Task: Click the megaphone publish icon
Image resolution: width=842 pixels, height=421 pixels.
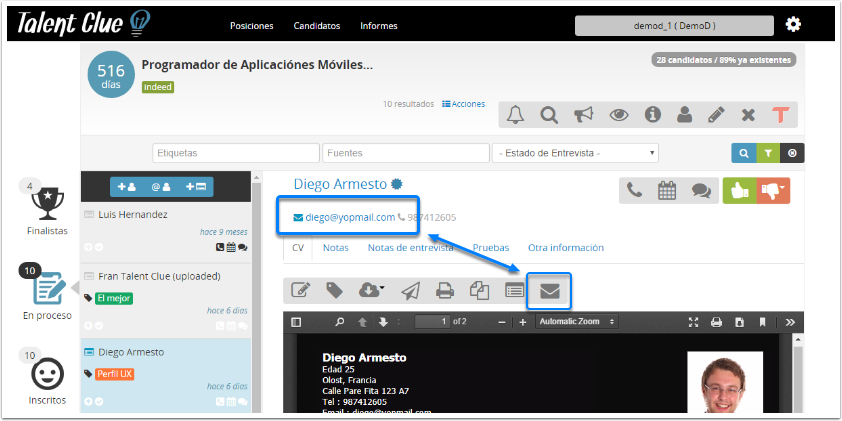Action: coord(583,115)
